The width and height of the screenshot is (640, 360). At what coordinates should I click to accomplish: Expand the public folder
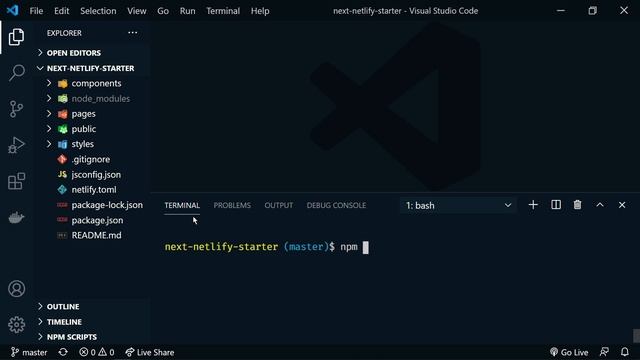coord(91,129)
